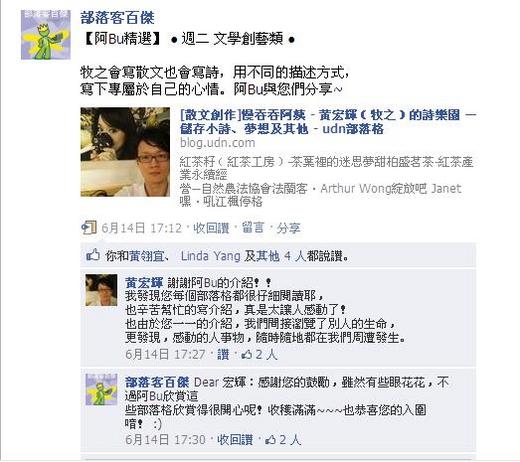Screen dimensions: 520x462
Task: Click the 6月14日 17:12 post timestamp
Action: [142, 228]
